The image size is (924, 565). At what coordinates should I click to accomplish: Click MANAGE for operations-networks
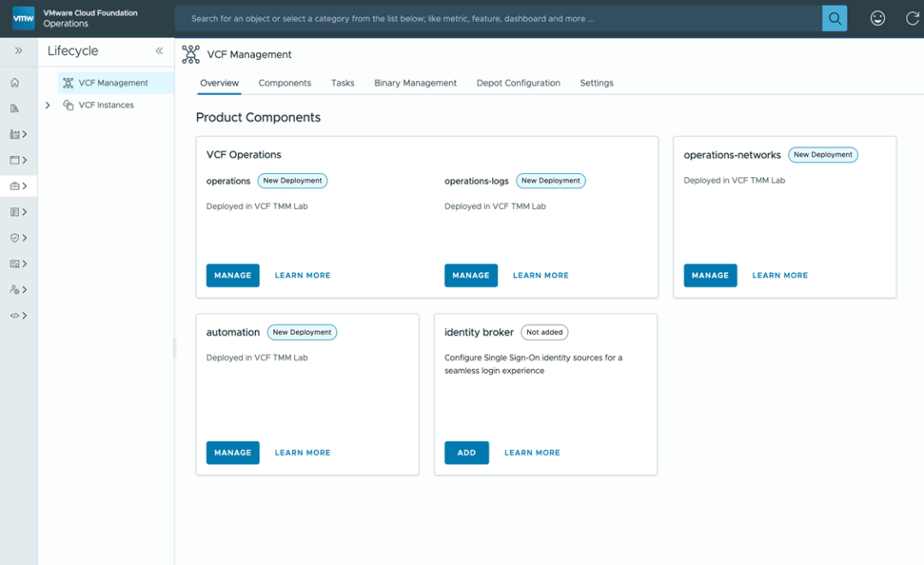[710, 276]
